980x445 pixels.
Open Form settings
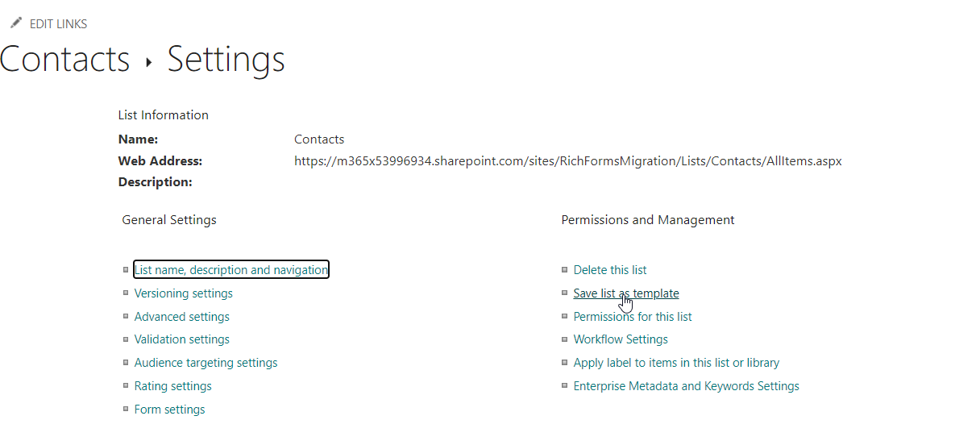tap(169, 410)
